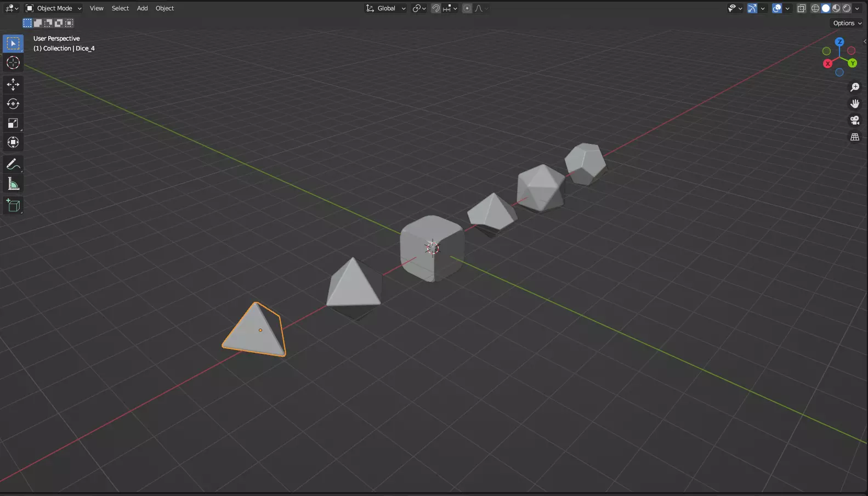Open the proportional editing falloff dropdown
The height and width of the screenshot is (496, 868).
pyautogui.click(x=481, y=8)
